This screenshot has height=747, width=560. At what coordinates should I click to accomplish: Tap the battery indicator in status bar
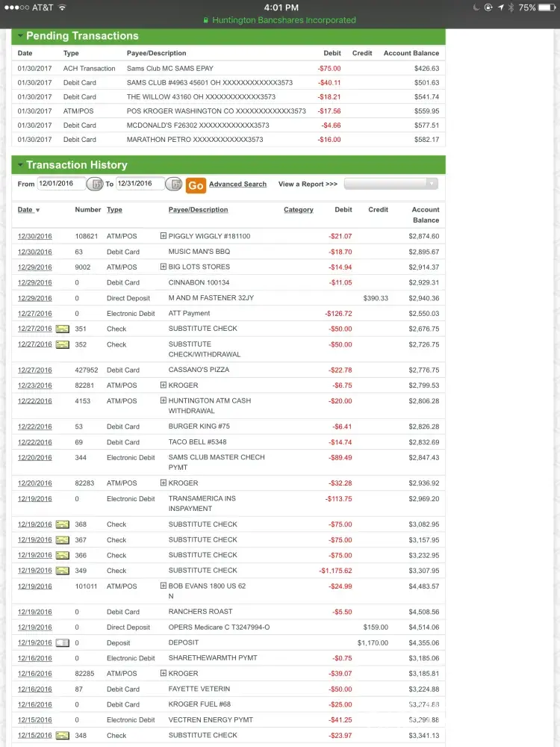coord(547,7)
